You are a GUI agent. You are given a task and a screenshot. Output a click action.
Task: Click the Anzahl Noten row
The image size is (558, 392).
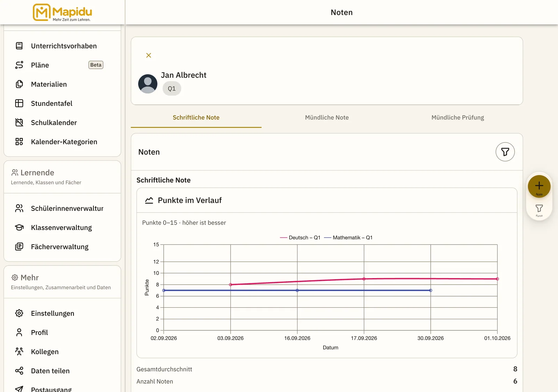327,382
